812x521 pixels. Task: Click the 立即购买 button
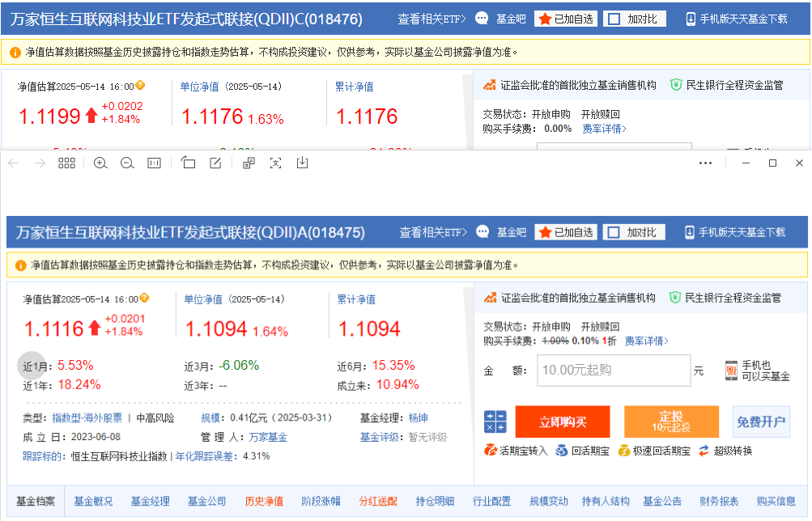click(x=563, y=421)
